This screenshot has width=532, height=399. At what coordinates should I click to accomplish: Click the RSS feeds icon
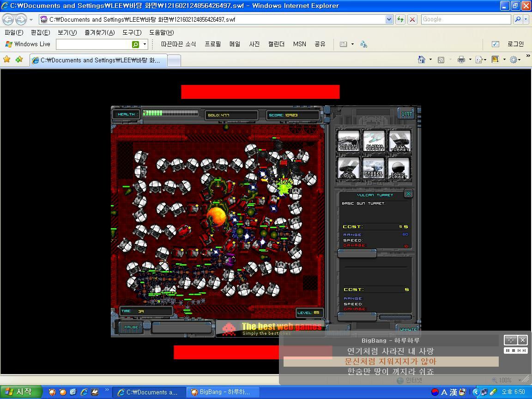(x=441, y=60)
